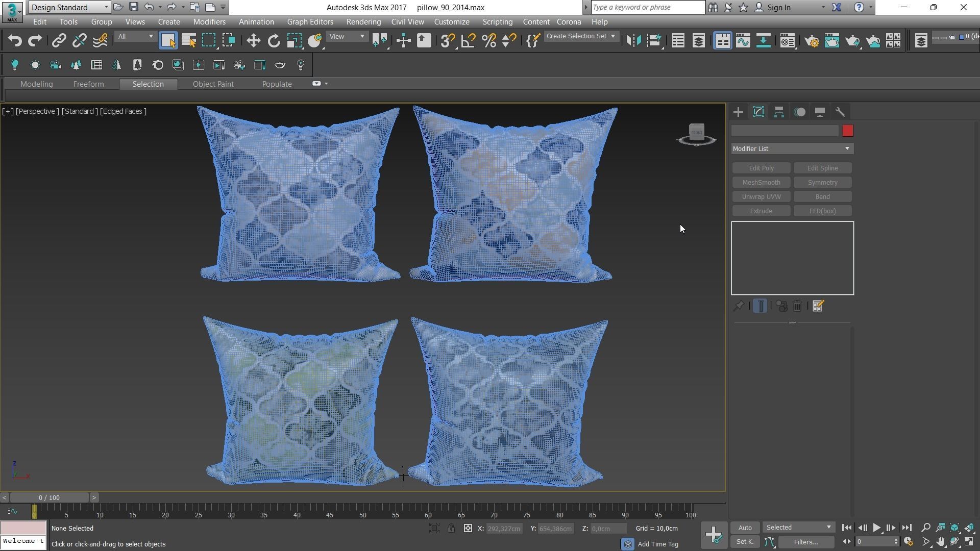Activate the Select and Rotate tool
980x551 pixels.
(x=274, y=41)
